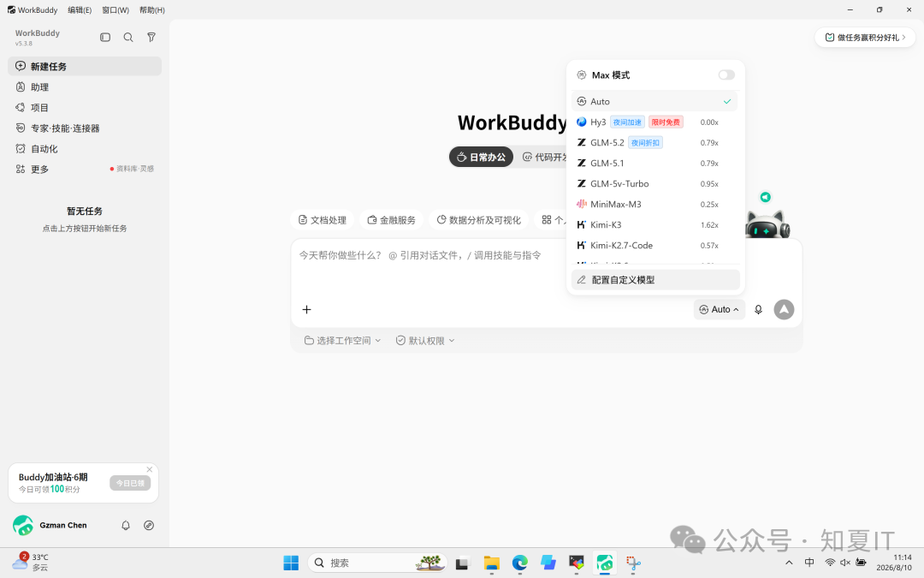Start a new task (新建任务)
This screenshot has width=924, height=578.
84,66
